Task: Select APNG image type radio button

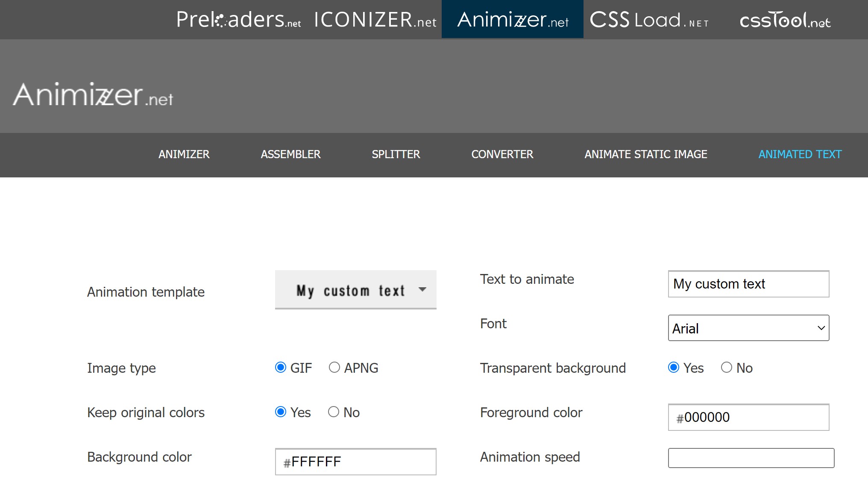Action: coord(334,367)
